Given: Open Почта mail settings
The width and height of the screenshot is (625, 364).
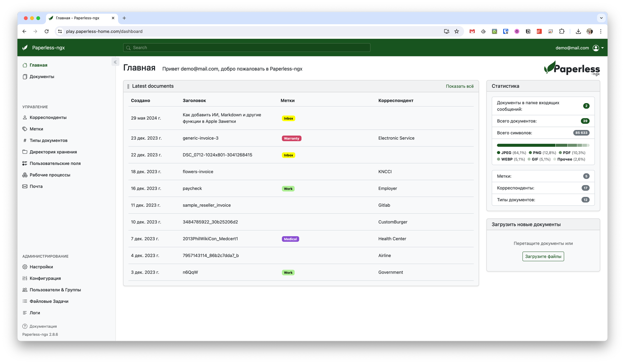Looking at the screenshot, I should tap(36, 187).
